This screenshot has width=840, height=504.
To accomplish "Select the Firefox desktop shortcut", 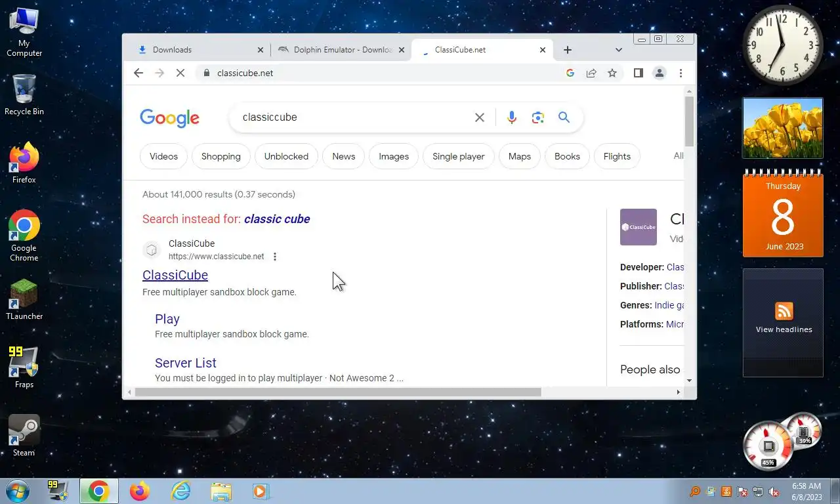I will click(x=24, y=163).
